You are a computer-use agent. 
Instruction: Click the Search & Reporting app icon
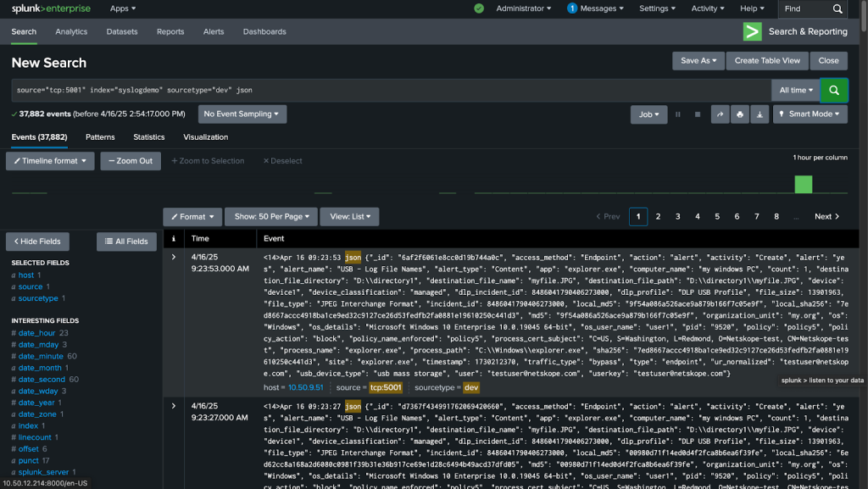point(753,31)
